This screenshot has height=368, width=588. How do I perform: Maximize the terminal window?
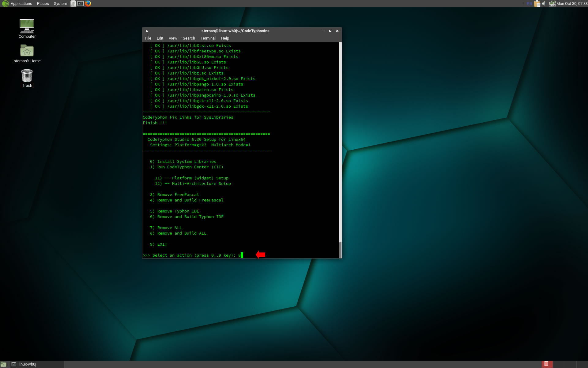(x=330, y=31)
